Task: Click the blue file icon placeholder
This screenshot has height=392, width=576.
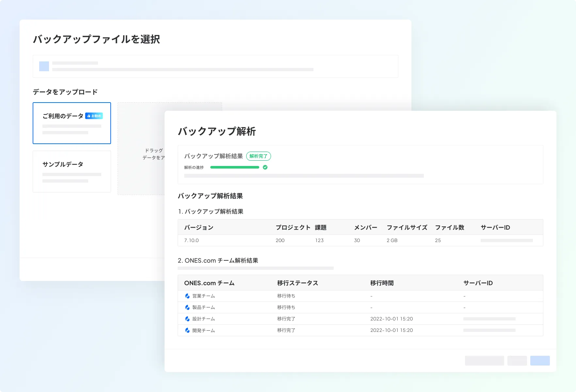Action: 44,66
